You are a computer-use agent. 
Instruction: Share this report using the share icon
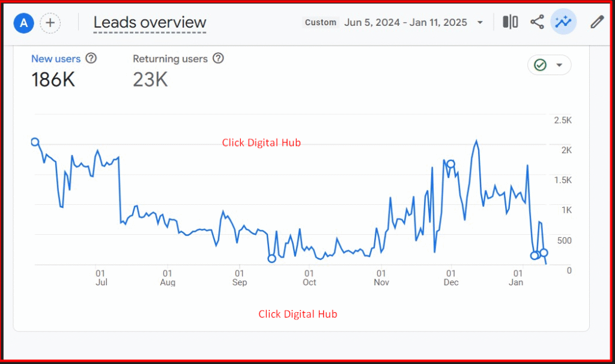(537, 22)
